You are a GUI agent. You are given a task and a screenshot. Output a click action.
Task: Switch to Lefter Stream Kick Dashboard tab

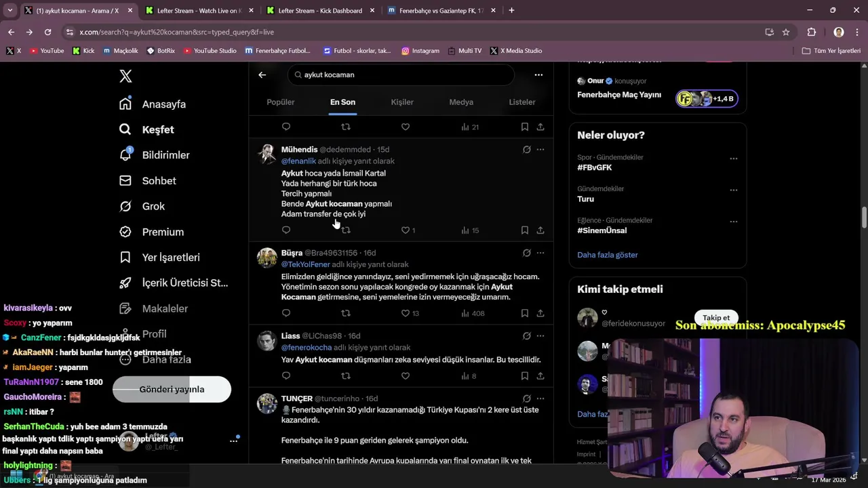(320, 10)
